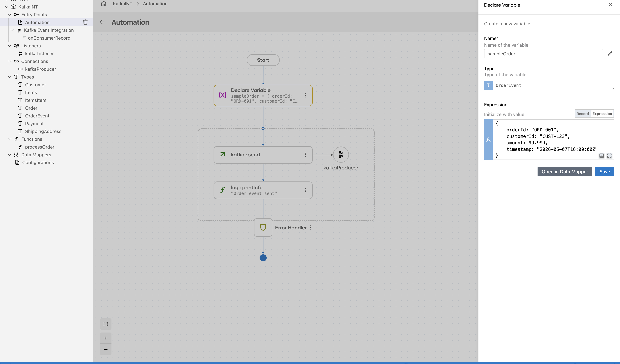Open the kafka : send node options menu

click(305, 155)
